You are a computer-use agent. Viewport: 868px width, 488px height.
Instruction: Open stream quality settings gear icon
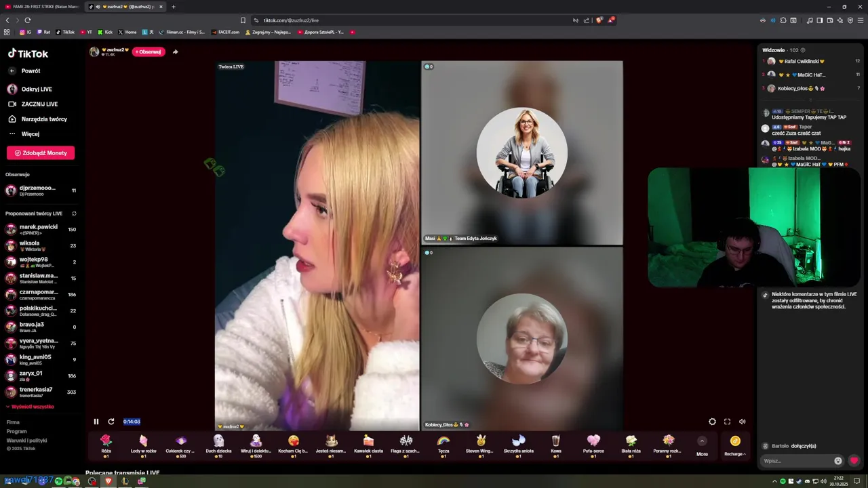pos(712,422)
